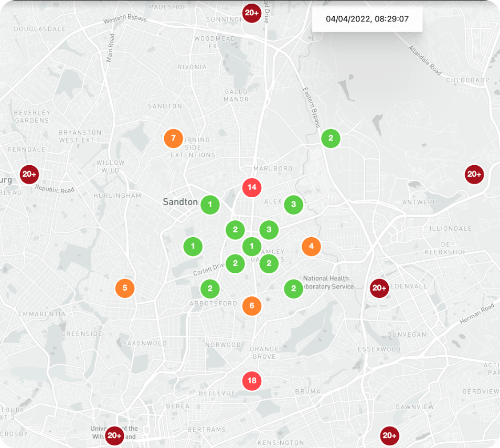Click the Sandton place label
Image resolution: width=500 pixels, height=448 pixels.
pyautogui.click(x=180, y=202)
